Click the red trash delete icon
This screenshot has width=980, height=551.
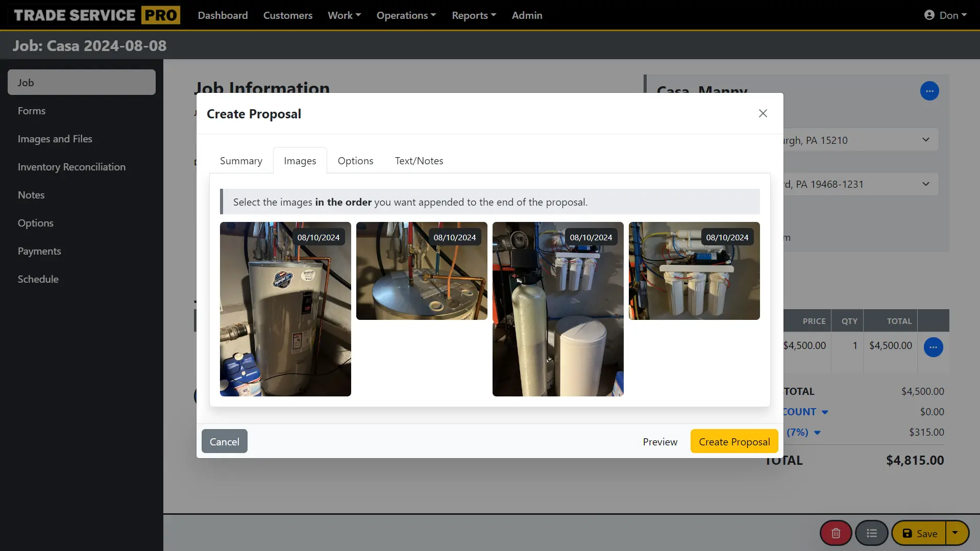[x=835, y=533]
